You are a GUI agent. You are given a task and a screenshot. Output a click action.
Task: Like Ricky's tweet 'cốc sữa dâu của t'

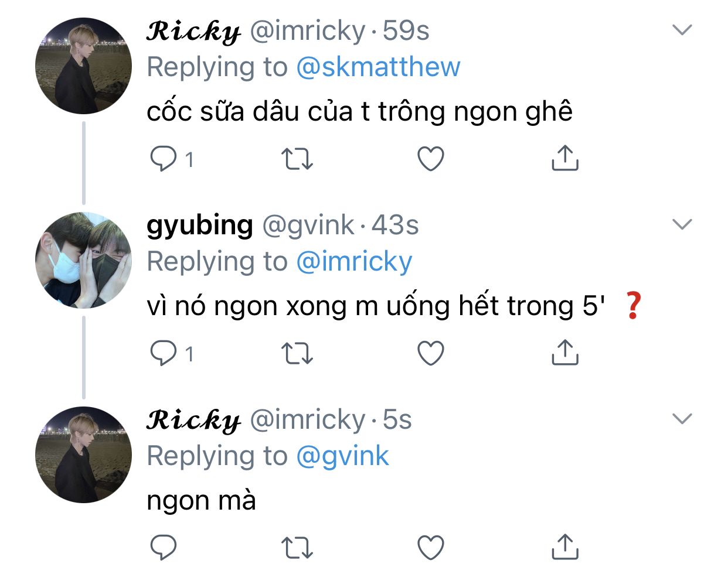click(431, 159)
